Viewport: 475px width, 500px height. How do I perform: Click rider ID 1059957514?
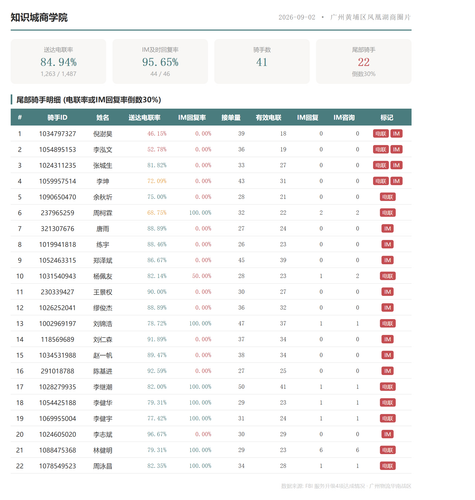pyautogui.click(x=57, y=181)
